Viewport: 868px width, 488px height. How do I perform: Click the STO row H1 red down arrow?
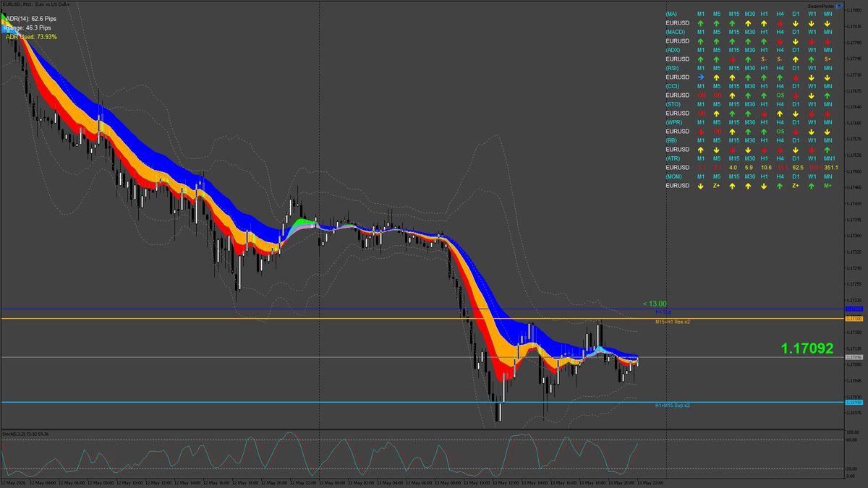764,113
